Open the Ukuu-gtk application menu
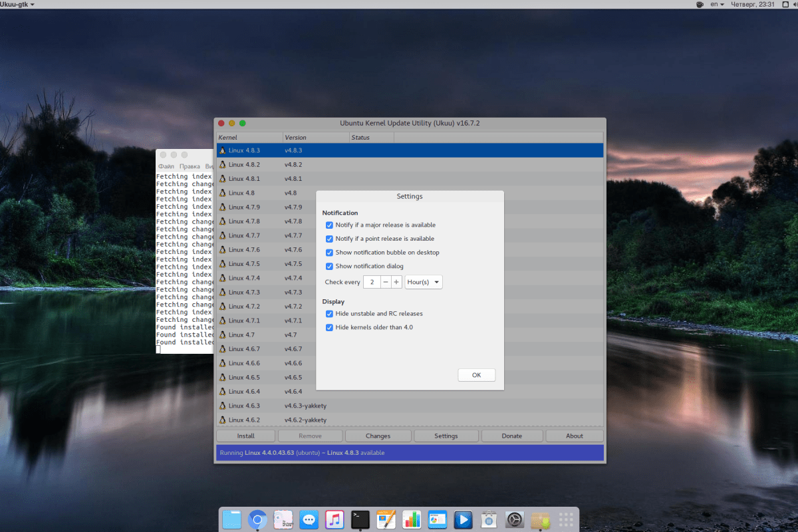Viewport: 798px width, 532px height. (18, 4)
